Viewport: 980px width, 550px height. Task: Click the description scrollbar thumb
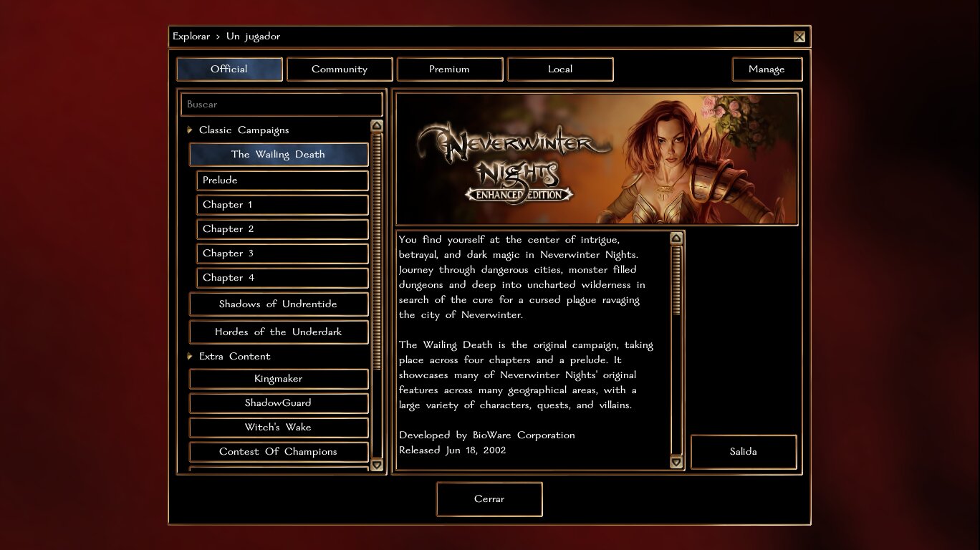click(x=676, y=280)
